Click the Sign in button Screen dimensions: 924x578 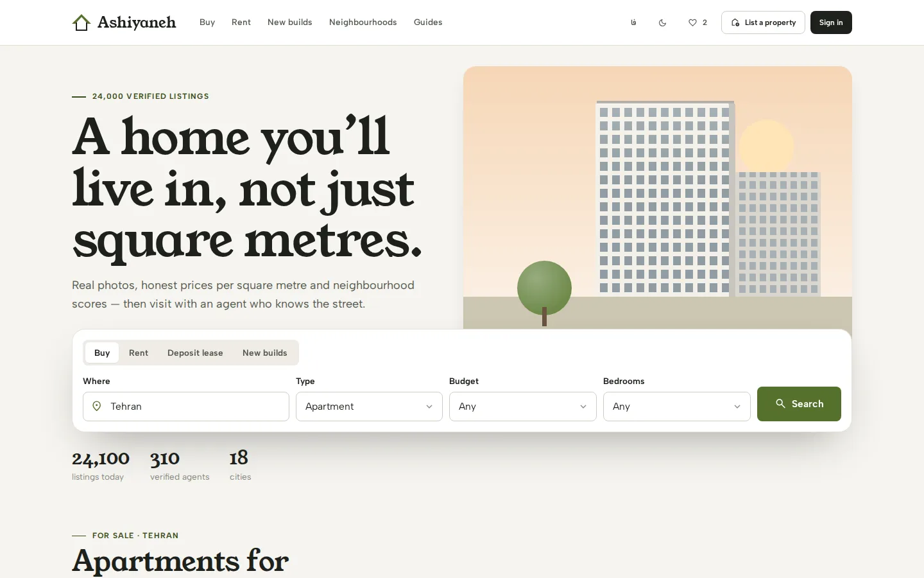pyautogui.click(x=831, y=22)
